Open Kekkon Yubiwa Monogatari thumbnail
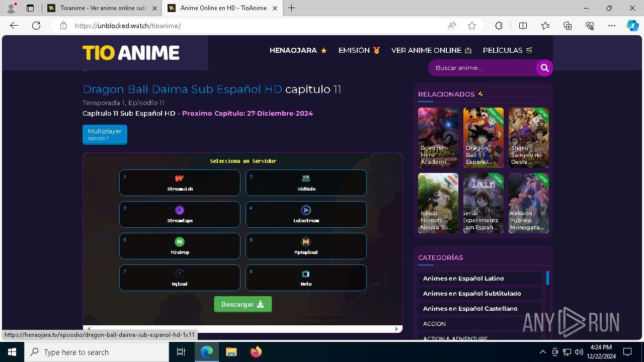Viewport: 644px width, 362px height. (529, 203)
